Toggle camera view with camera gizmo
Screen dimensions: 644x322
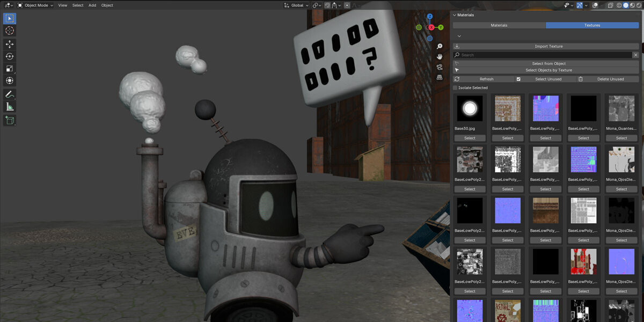[x=440, y=67]
